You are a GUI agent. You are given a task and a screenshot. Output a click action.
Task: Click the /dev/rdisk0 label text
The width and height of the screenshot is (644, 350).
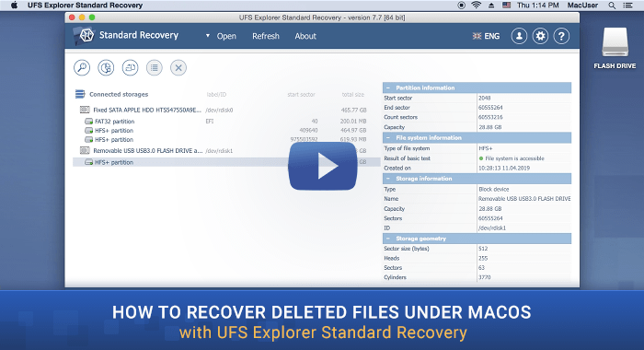(219, 111)
